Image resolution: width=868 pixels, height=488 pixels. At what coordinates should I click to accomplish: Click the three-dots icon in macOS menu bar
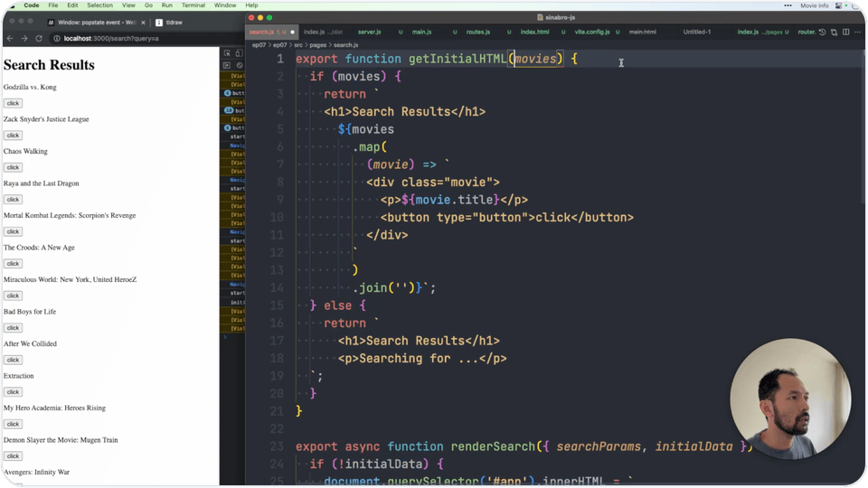click(x=788, y=5)
